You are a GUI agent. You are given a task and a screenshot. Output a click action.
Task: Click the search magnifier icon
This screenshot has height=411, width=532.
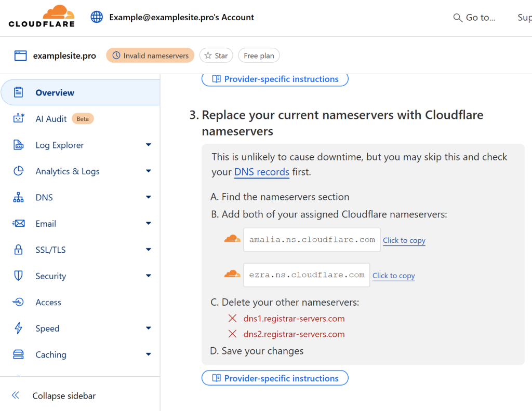[x=458, y=18]
